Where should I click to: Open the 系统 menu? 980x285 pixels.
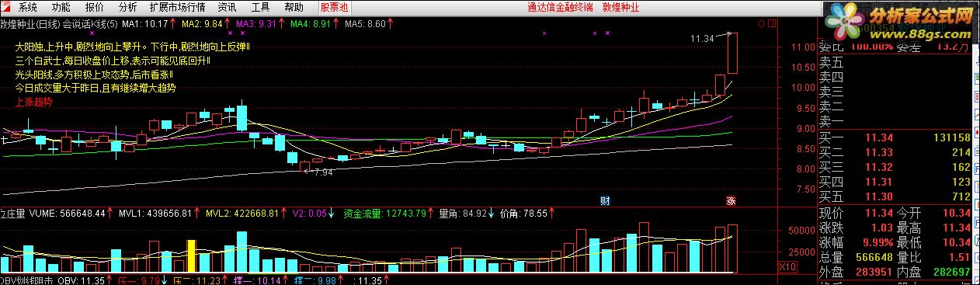coord(27,7)
